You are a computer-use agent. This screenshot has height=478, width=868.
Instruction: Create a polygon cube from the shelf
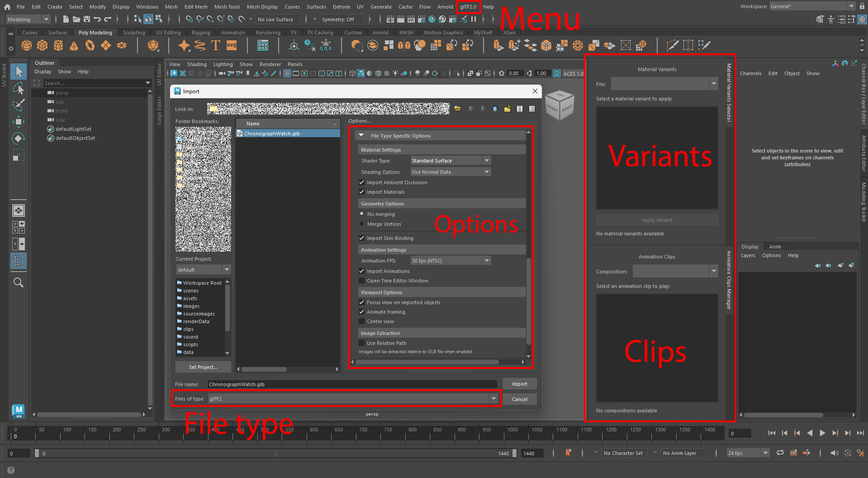tap(43, 45)
